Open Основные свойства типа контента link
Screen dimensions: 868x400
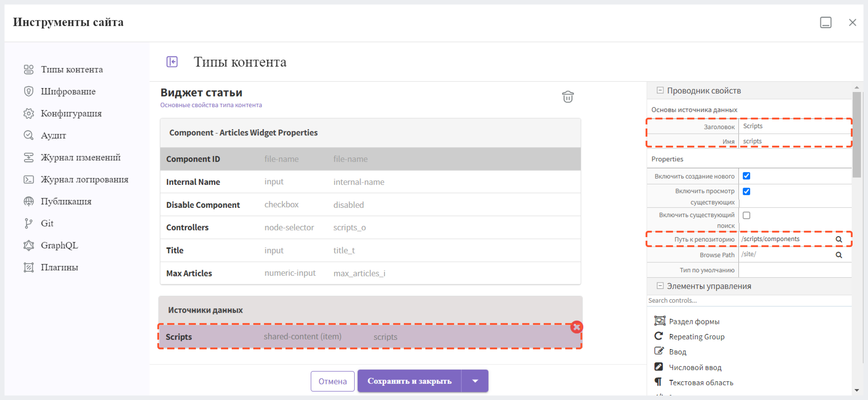tap(211, 105)
